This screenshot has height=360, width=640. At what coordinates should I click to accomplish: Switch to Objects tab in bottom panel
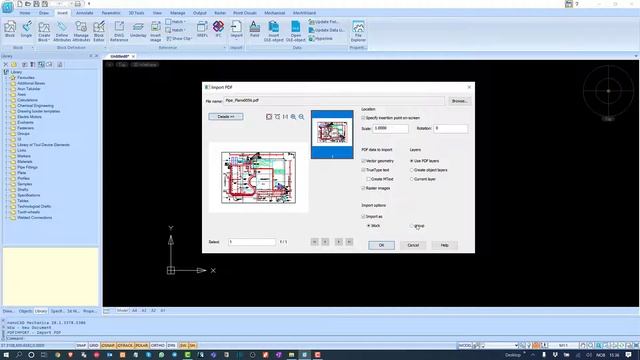[x=25, y=311]
